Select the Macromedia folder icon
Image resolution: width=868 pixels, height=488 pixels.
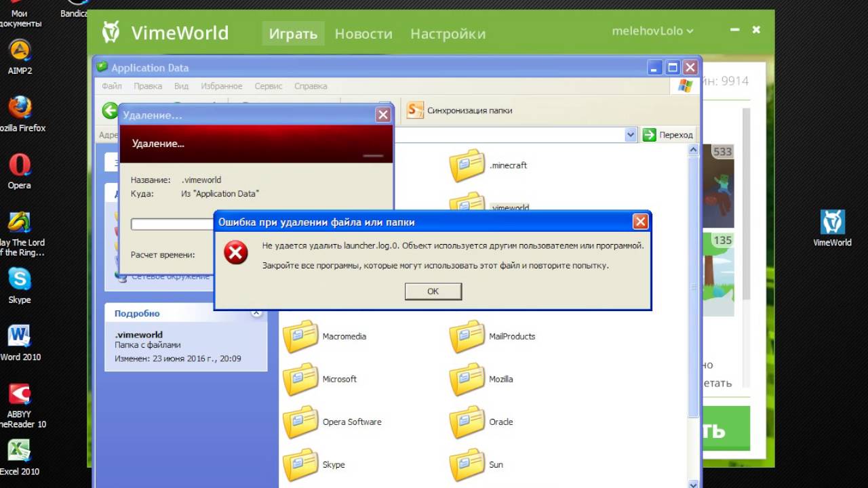[300, 336]
